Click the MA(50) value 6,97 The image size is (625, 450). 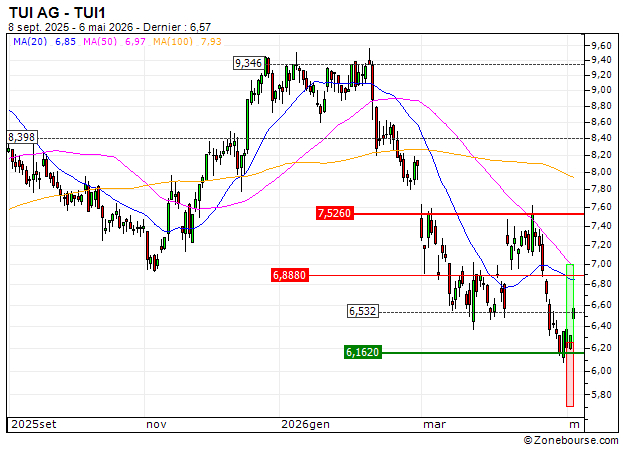[x=136, y=41]
